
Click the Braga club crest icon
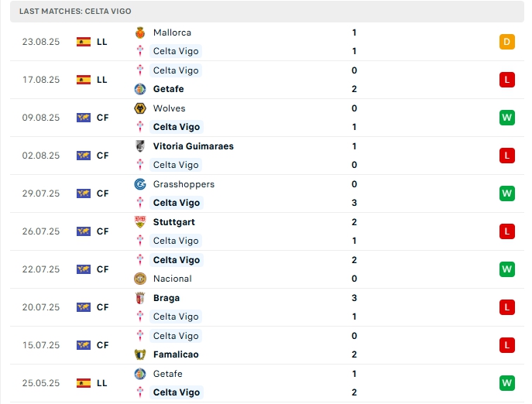pos(140,298)
